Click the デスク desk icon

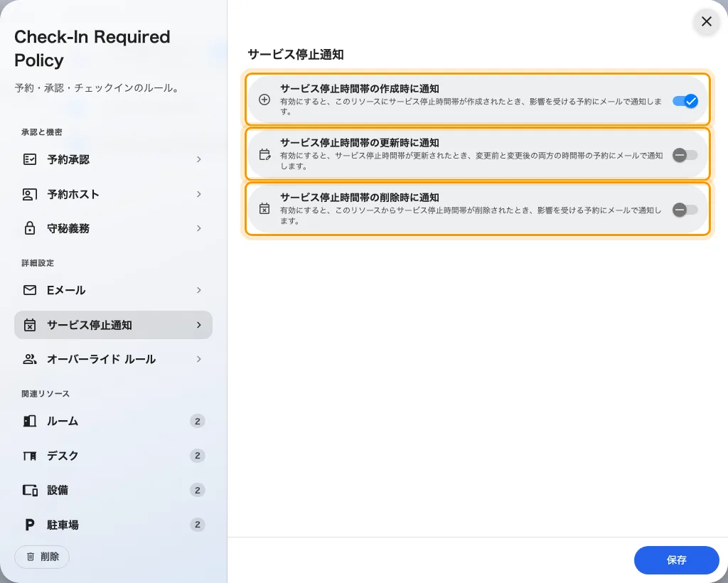tap(30, 456)
